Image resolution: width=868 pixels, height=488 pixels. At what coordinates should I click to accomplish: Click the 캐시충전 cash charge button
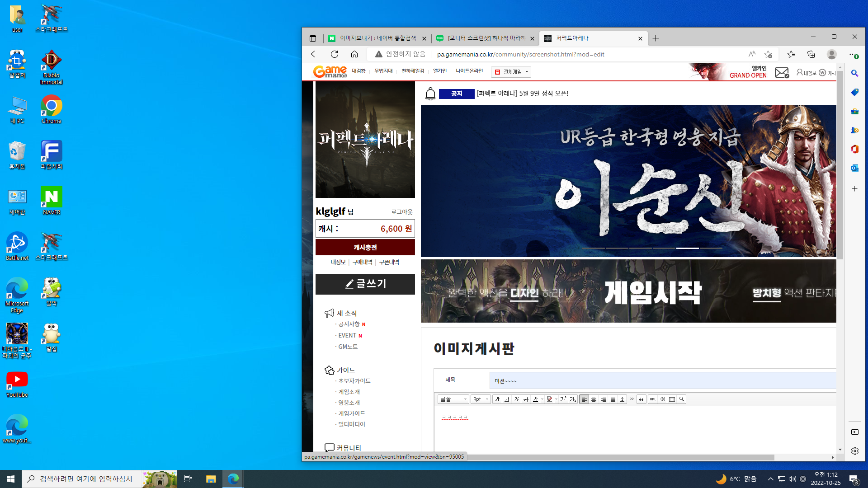(365, 247)
